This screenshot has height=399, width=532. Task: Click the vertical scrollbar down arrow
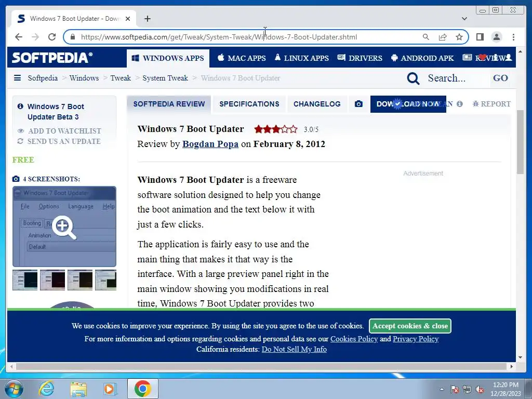tap(520, 357)
